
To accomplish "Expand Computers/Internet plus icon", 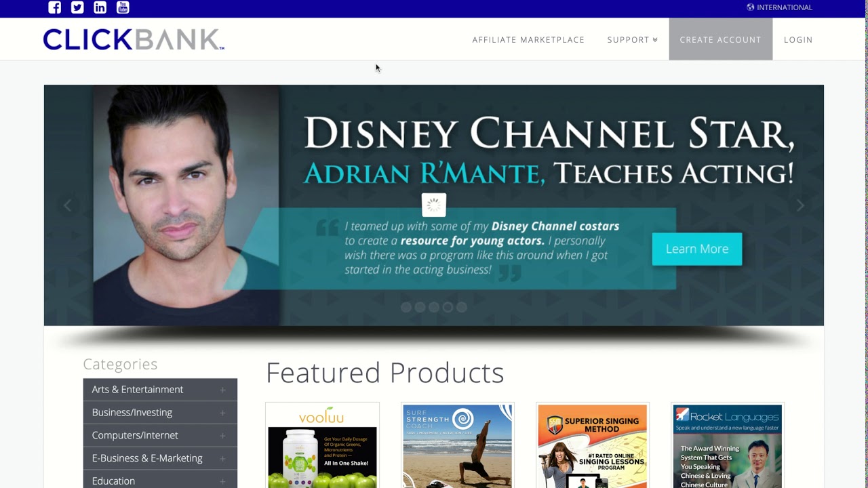I will coord(222,436).
